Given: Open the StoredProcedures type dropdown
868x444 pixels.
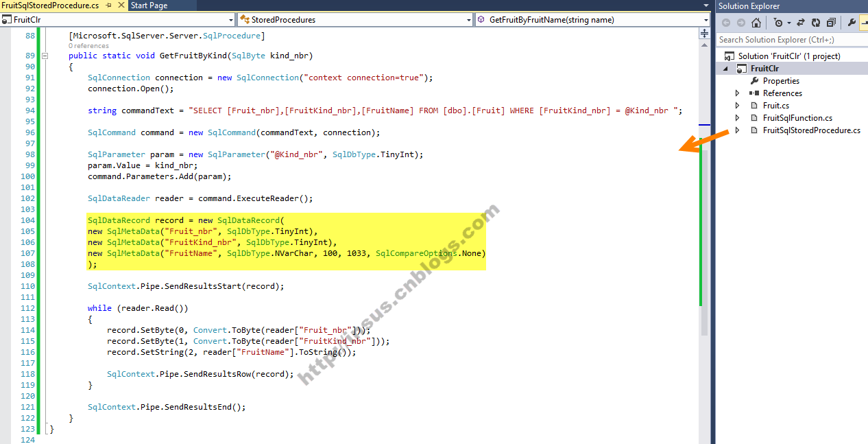Looking at the screenshot, I should [x=355, y=20].
